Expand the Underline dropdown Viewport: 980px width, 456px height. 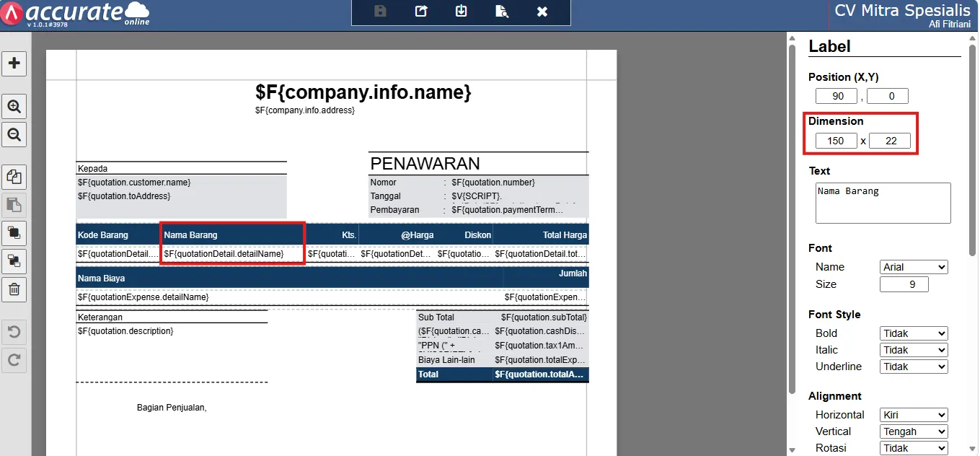tap(914, 367)
